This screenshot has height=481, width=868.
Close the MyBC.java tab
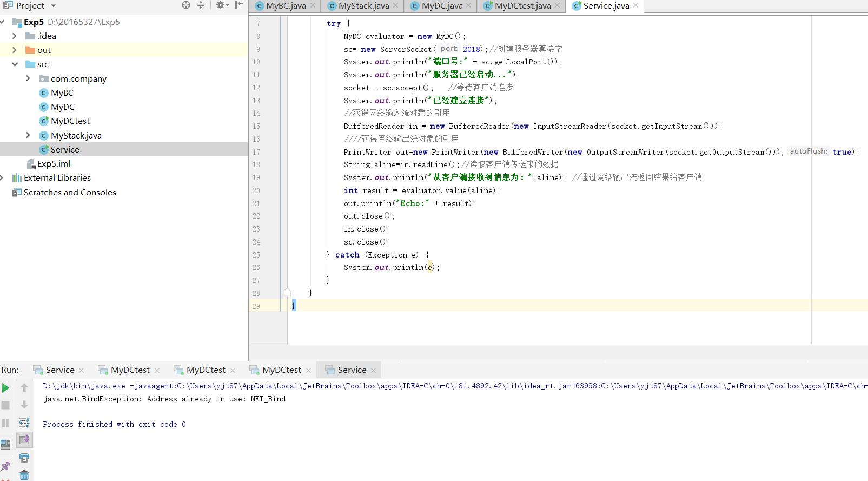tap(313, 5)
